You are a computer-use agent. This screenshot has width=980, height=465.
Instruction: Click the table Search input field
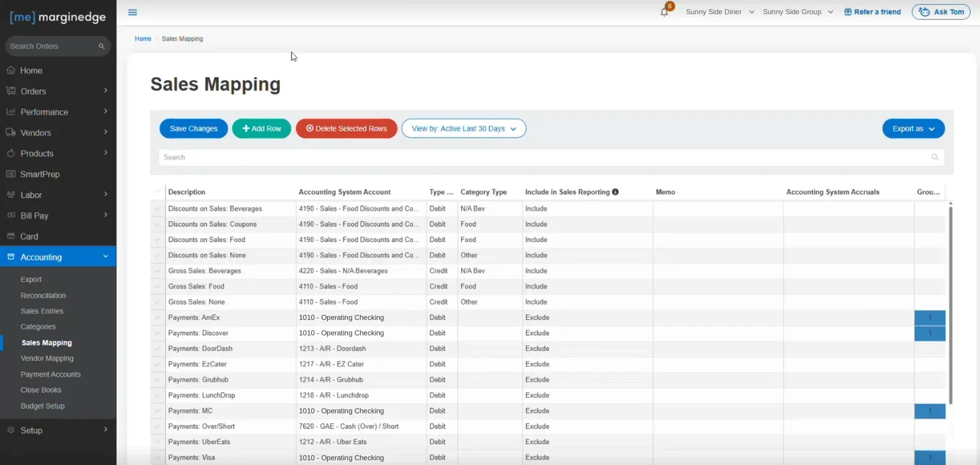(x=551, y=157)
